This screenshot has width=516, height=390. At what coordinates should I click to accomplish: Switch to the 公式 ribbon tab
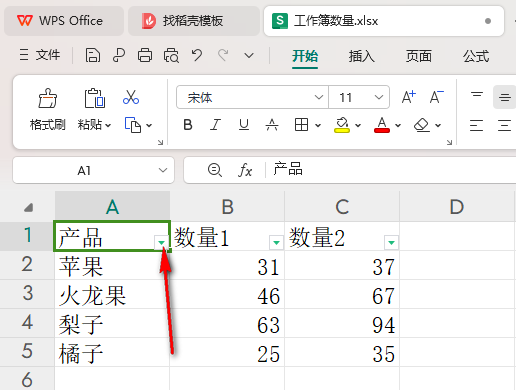coord(476,56)
